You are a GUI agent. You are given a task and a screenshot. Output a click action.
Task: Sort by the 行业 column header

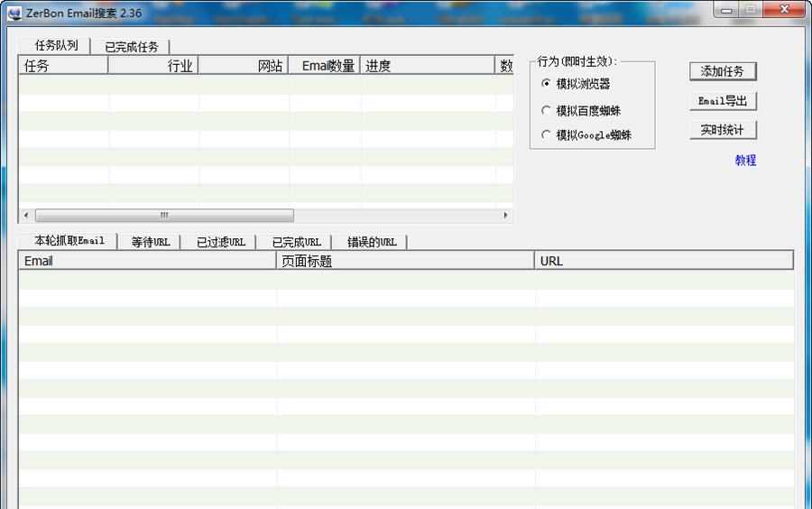coord(153,66)
